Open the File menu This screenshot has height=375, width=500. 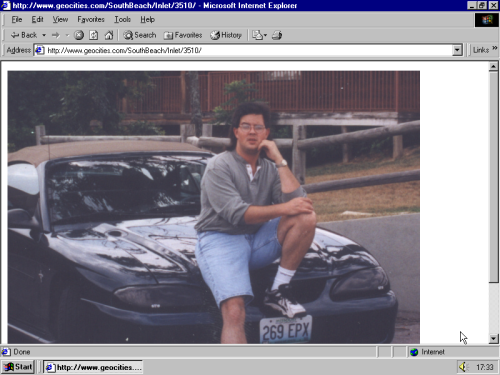(17, 19)
